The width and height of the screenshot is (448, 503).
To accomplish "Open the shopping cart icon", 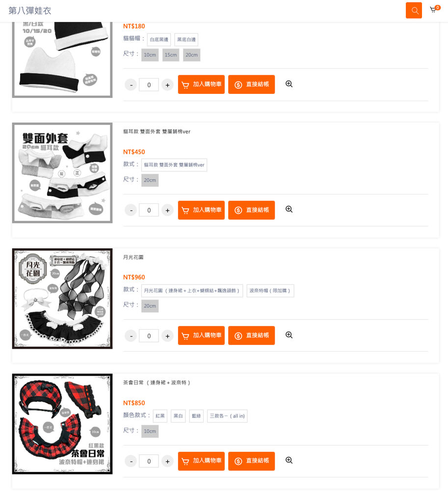I will (433, 10).
